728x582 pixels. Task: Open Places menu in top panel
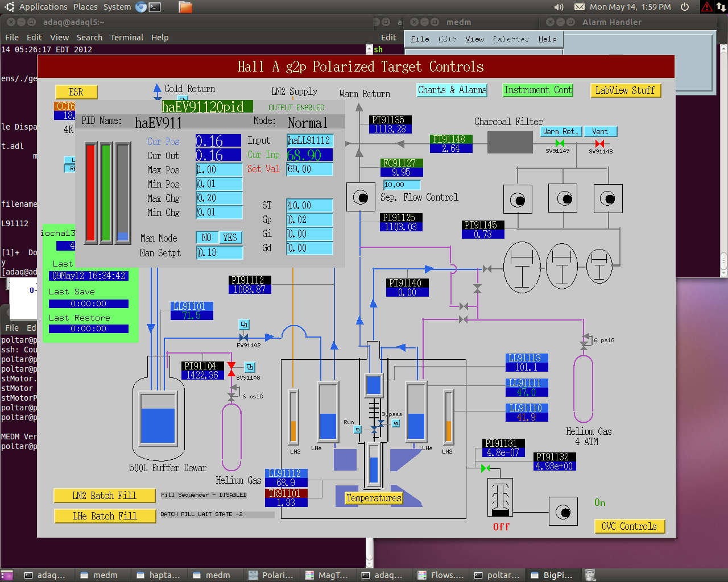coord(85,7)
